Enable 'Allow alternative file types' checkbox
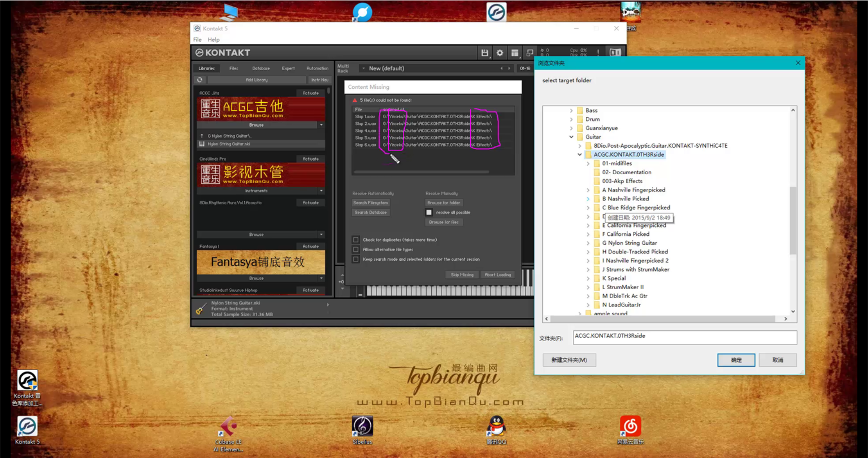The height and width of the screenshot is (458, 868). [x=356, y=249]
